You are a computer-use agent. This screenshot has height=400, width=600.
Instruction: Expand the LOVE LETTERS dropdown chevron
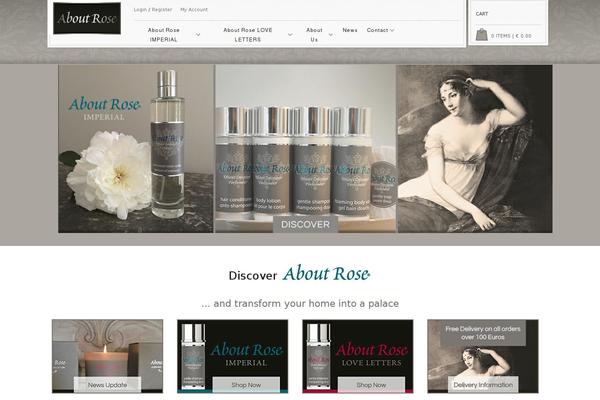coord(290,34)
